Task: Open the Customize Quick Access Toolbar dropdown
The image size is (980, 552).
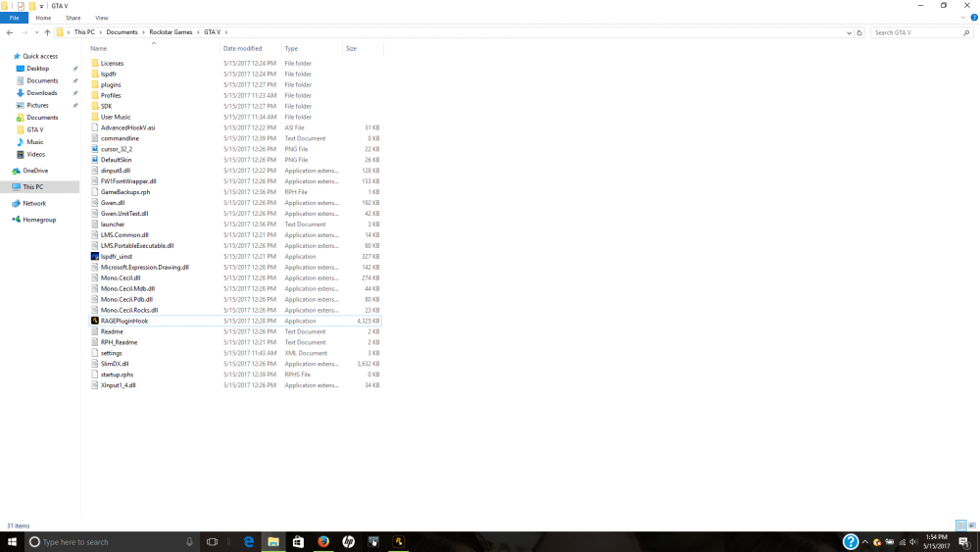Action: click(42, 6)
